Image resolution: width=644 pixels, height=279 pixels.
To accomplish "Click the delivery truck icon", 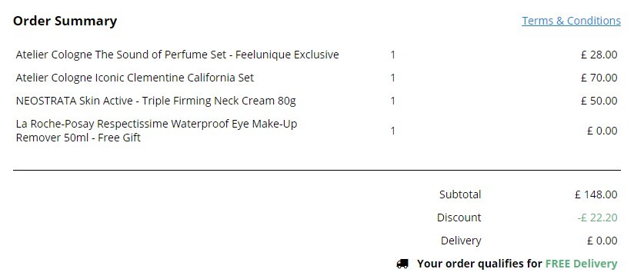I will coord(402,264).
